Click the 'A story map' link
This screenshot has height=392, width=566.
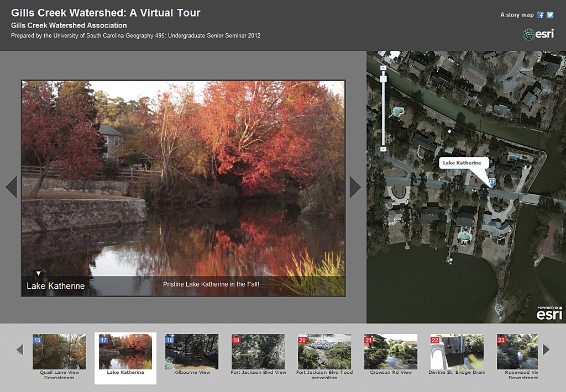coord(517,15)
